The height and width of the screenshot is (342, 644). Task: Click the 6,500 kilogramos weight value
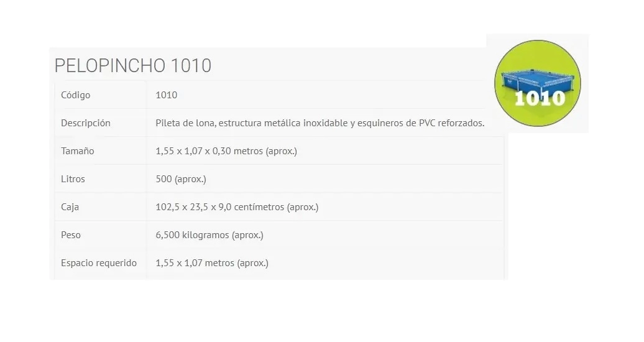point(209,234)
